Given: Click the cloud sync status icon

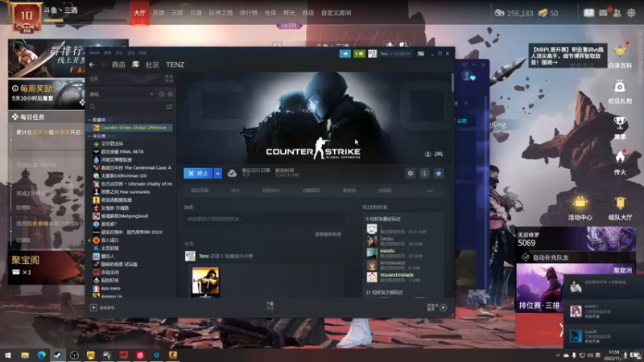Looking at the screenshot, I should 232,173.
